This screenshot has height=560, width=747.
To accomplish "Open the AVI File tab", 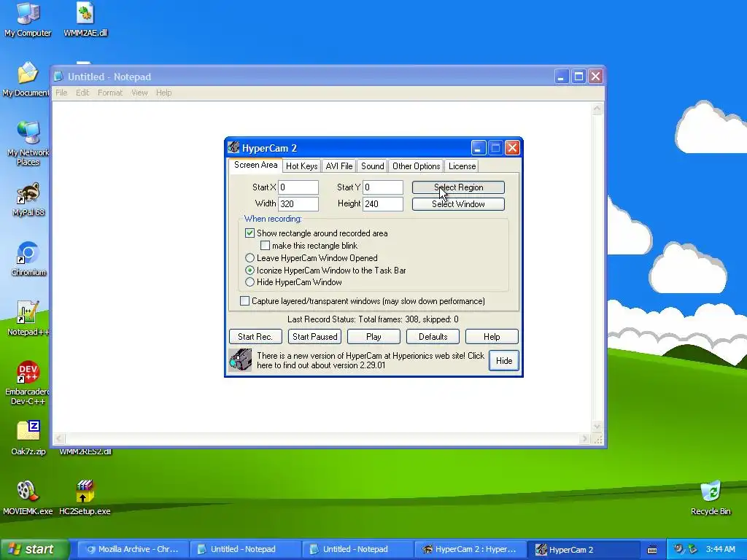I will coord(338,166).
